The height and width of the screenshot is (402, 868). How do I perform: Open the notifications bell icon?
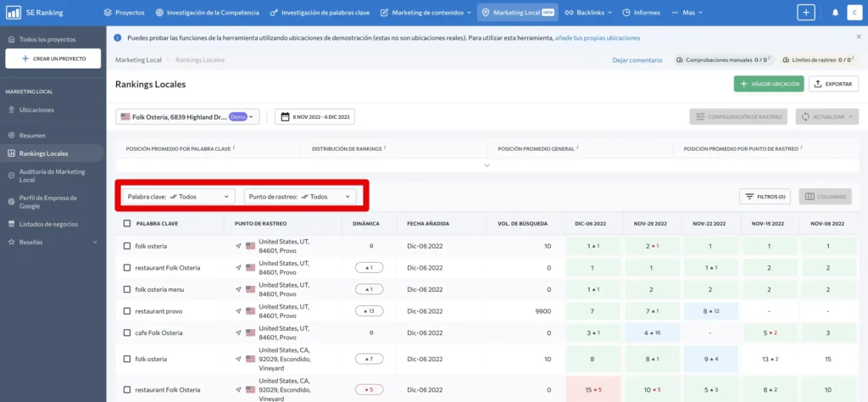click(835, 12)
